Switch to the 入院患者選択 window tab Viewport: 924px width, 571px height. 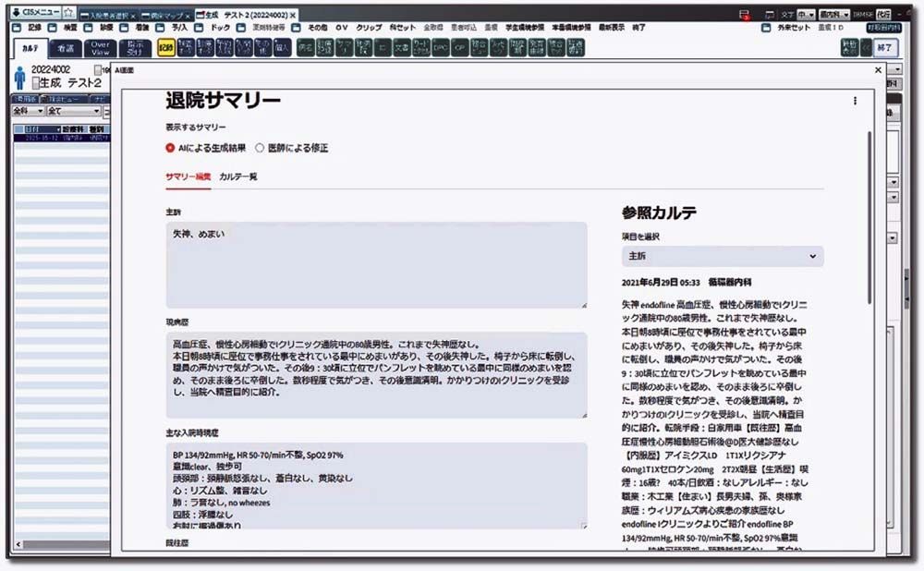(x=108, y=16)
